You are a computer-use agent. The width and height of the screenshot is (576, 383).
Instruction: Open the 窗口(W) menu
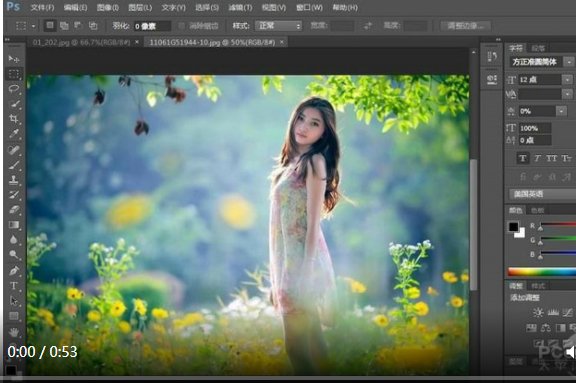(309, 7)
